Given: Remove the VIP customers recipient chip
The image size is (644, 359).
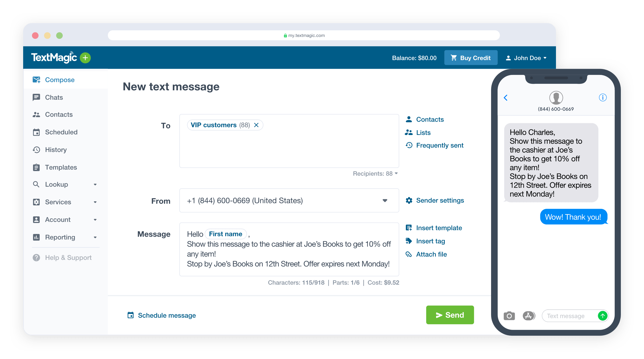Looking at the screenshot, I should (x=256, y=125).
